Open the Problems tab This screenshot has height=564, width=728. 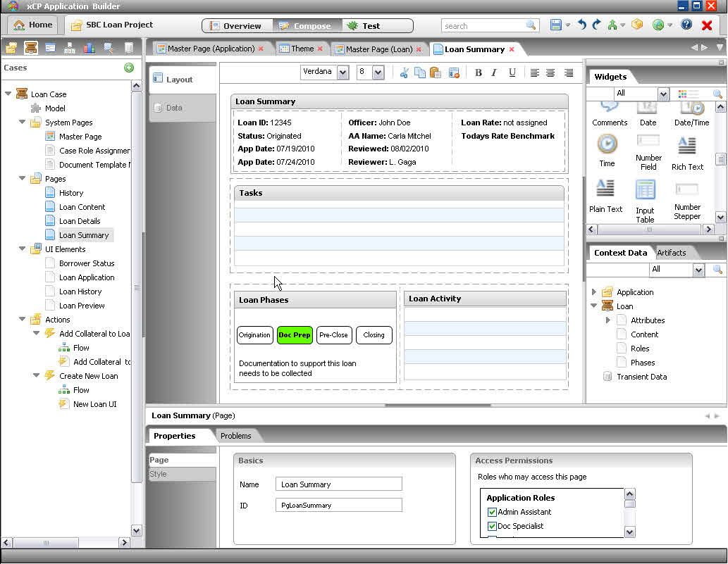[236, 436]
